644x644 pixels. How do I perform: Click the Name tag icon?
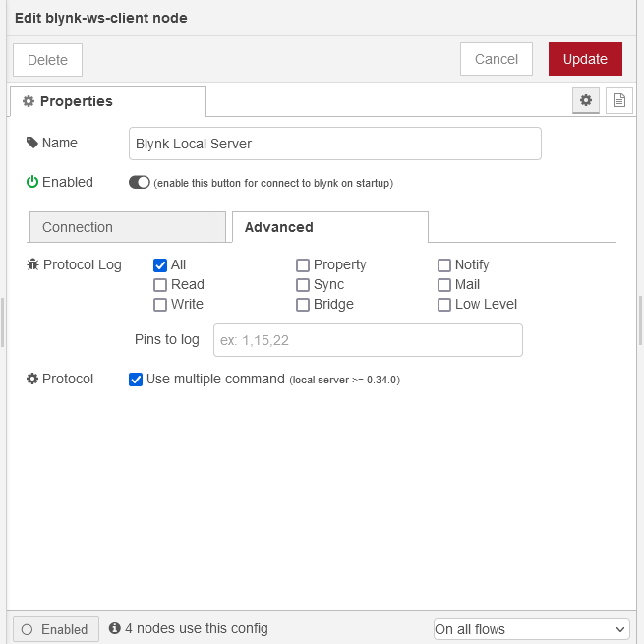pyautogui.click(x=32, y=143)
